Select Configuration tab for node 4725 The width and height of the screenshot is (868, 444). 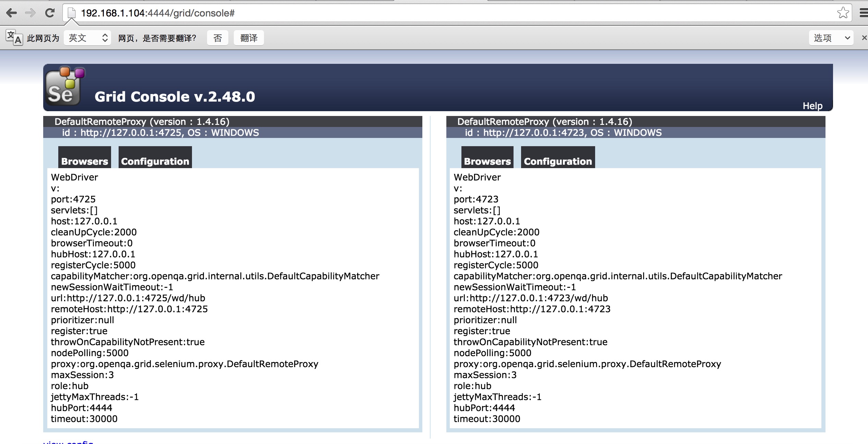[x=155, y=157]
